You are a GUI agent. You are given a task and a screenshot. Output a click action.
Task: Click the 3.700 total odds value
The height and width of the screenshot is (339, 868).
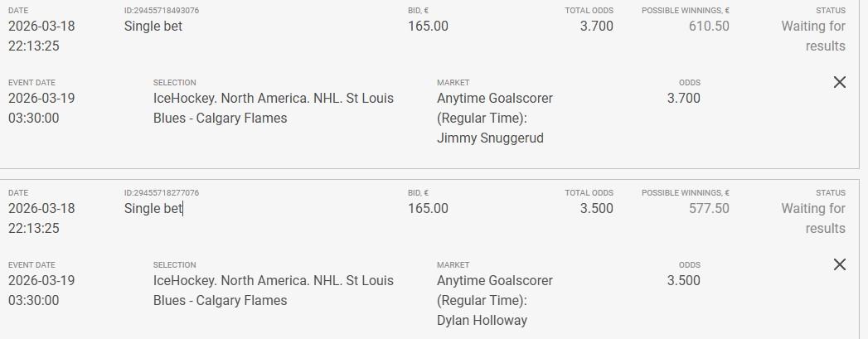597,26
